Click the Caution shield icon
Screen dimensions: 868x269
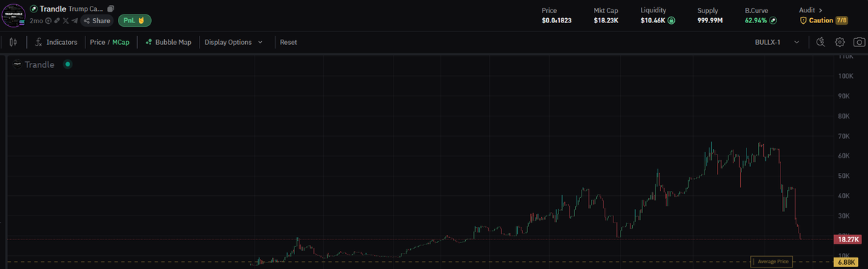click(x=803, y=21)
